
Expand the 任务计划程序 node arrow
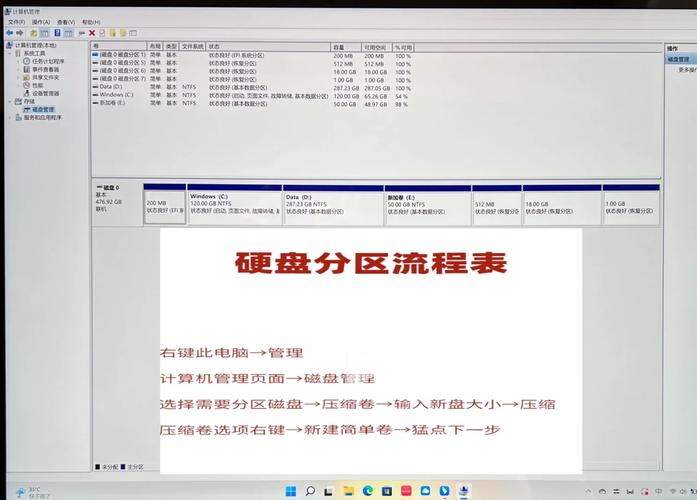click(x=18, y=61)
